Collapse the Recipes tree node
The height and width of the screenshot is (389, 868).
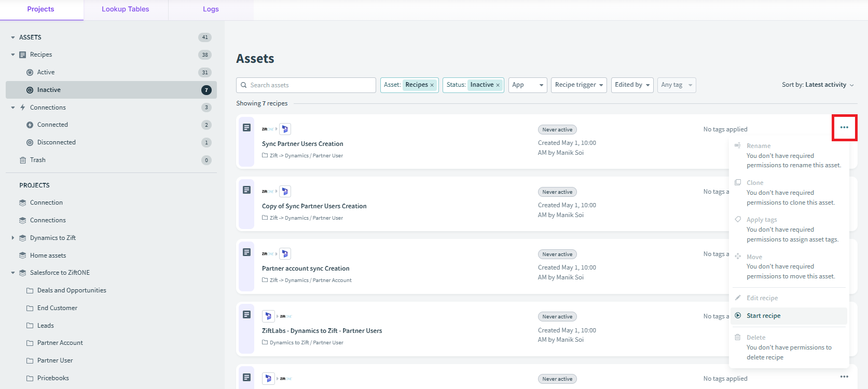(x=13, y=55)
